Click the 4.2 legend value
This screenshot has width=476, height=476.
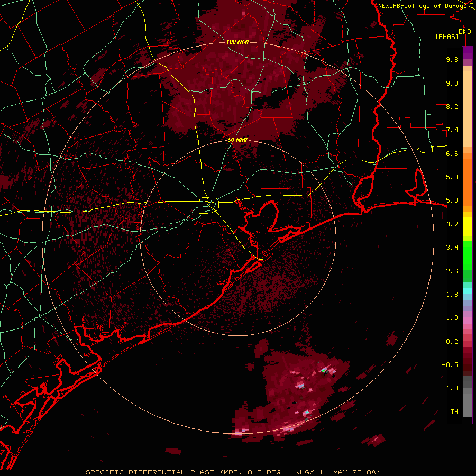coord(452,224)
